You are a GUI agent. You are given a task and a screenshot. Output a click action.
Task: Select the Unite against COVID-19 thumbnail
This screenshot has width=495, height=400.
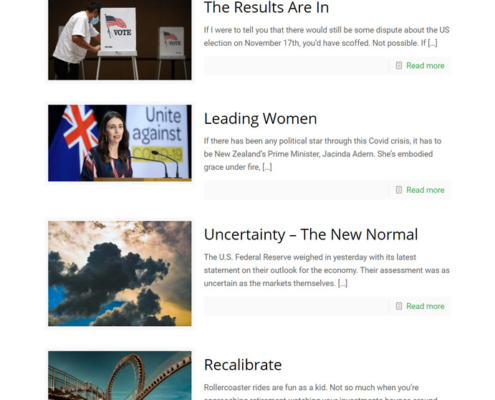tap(120, 143)
